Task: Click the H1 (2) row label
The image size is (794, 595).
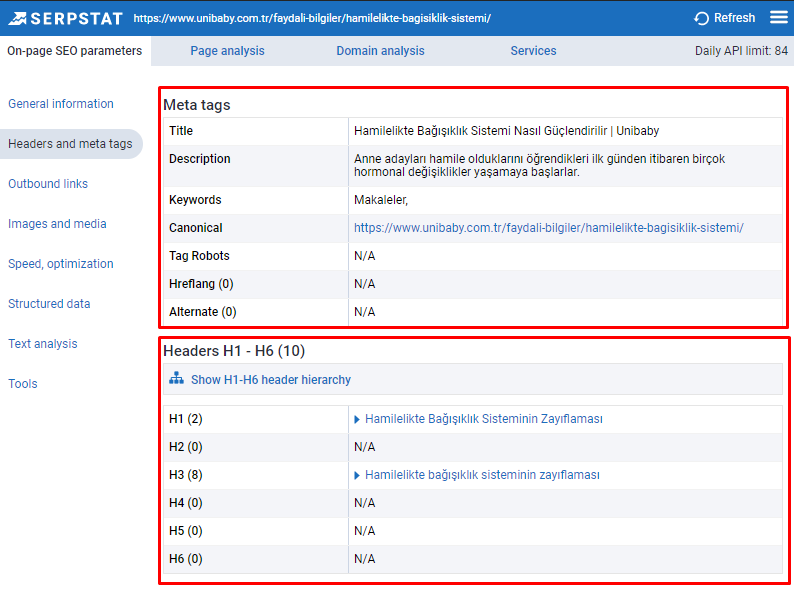Action: (186, 419)
